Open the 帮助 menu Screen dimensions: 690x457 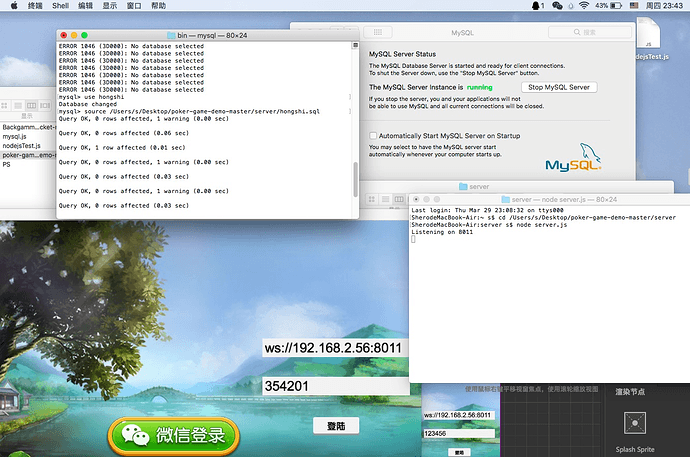click(158, 5)
